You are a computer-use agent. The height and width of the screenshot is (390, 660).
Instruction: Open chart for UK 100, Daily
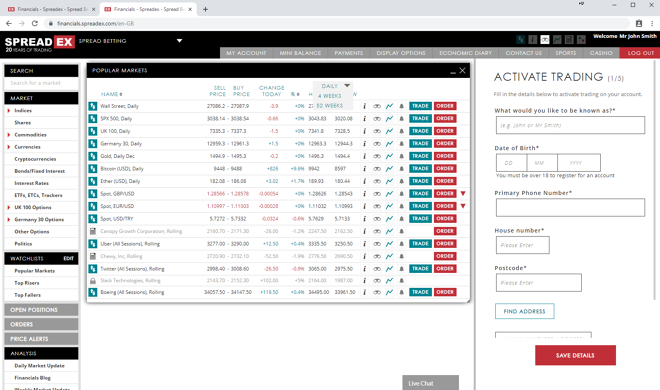click(x=389, y=131)
